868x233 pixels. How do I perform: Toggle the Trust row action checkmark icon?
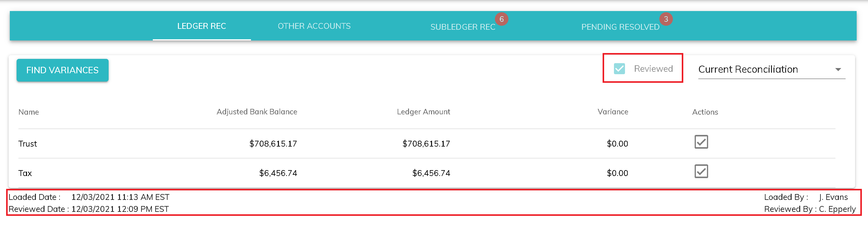coord(701,142)
